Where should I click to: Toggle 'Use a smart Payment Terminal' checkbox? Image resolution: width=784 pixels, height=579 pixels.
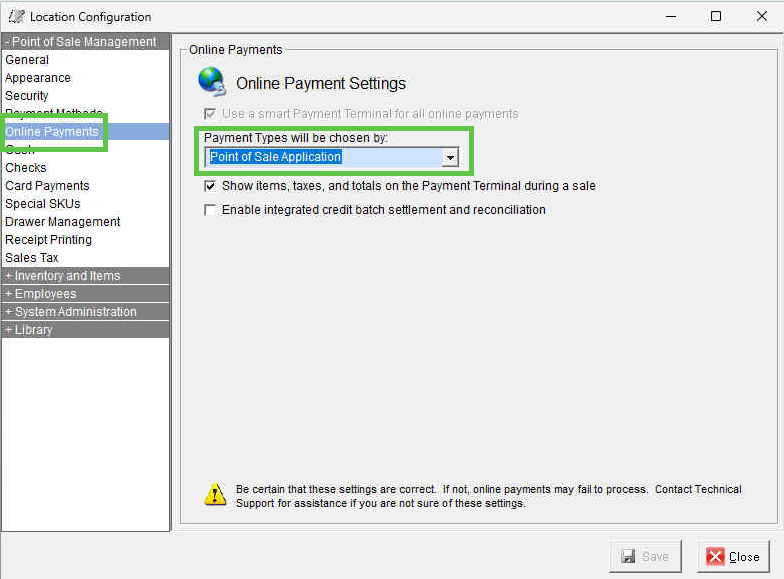pyautogui.click(x=210, y=114)
